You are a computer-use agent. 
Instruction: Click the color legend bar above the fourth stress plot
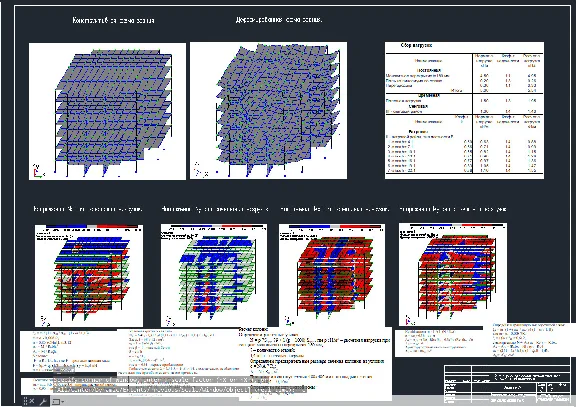click(456, 225)
